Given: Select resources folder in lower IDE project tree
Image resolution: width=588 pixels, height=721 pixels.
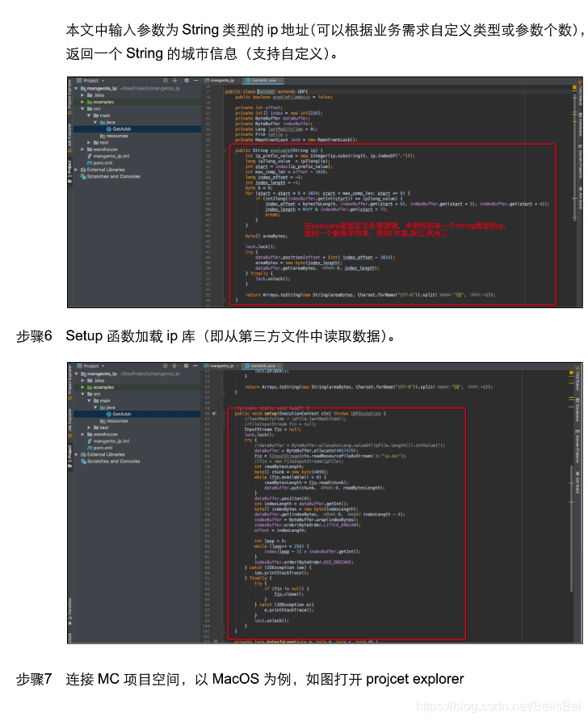Looking at the screenshot, I should (114, 421).
